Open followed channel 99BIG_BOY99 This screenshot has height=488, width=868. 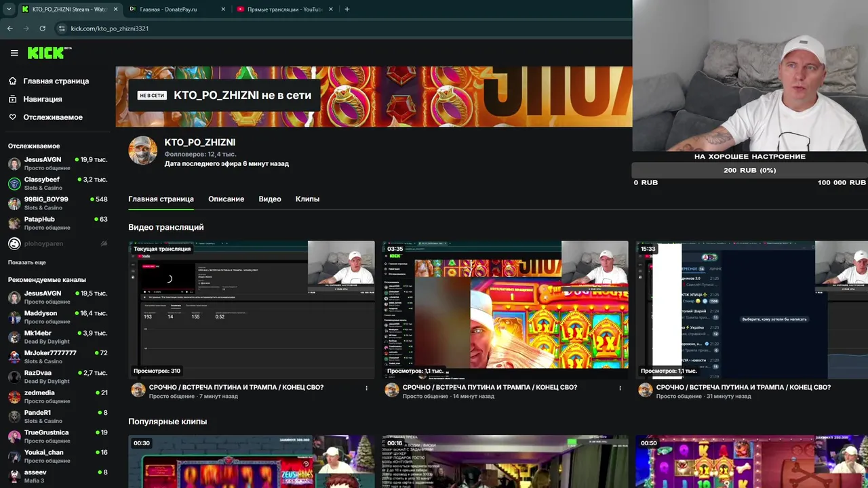(x=58, y=203)
